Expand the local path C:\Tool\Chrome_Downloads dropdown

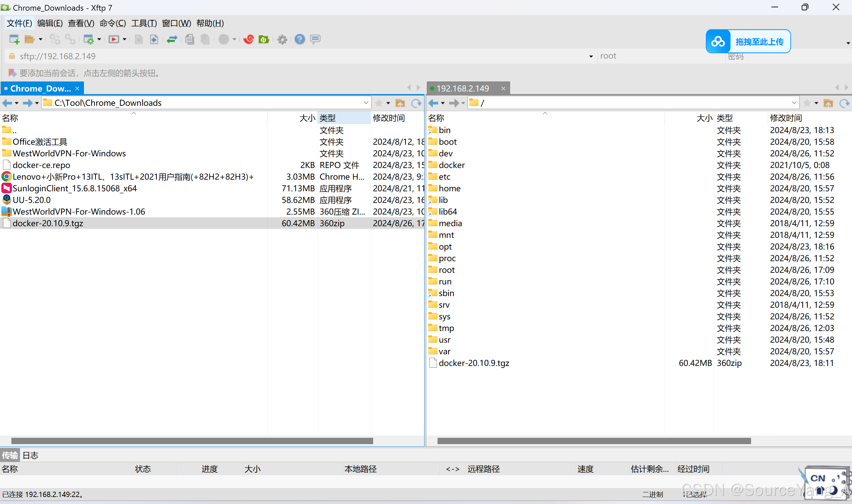click(x=366, y=102)
